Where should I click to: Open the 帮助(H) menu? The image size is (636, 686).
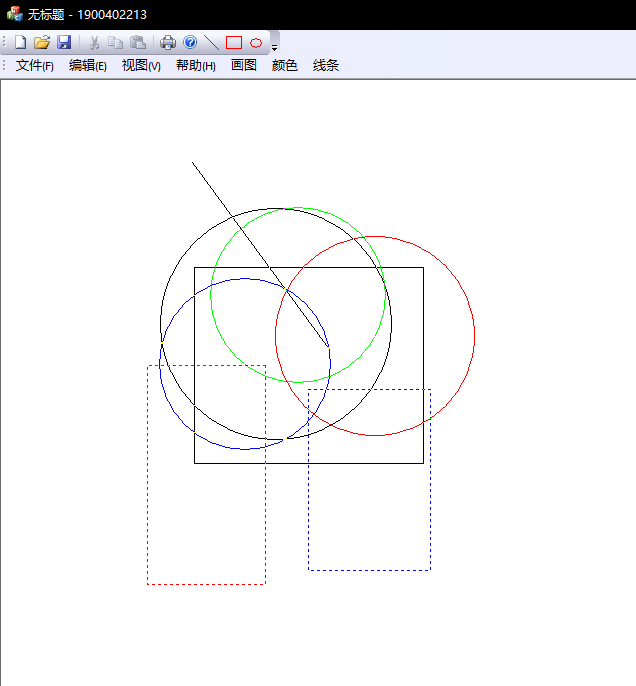pyautogui.click(x=196, y=66)
